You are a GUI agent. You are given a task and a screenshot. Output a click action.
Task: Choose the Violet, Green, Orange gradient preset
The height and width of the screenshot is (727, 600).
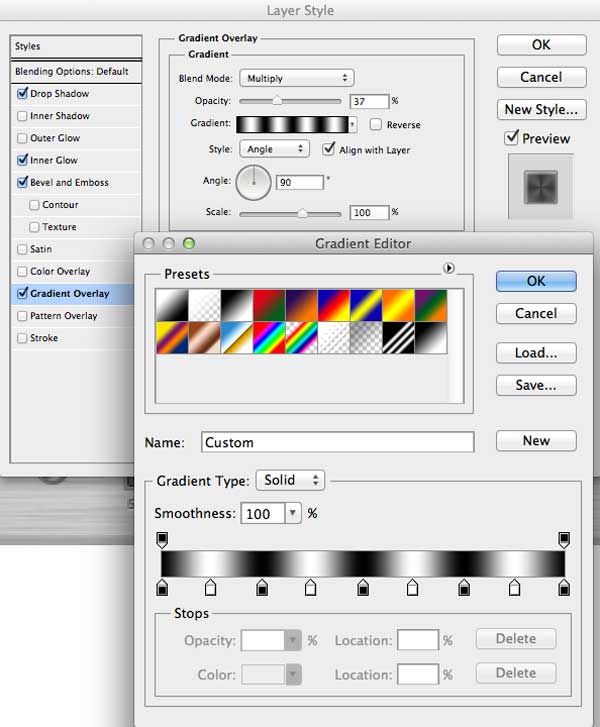pyautogui.click(x=431, y=306)
